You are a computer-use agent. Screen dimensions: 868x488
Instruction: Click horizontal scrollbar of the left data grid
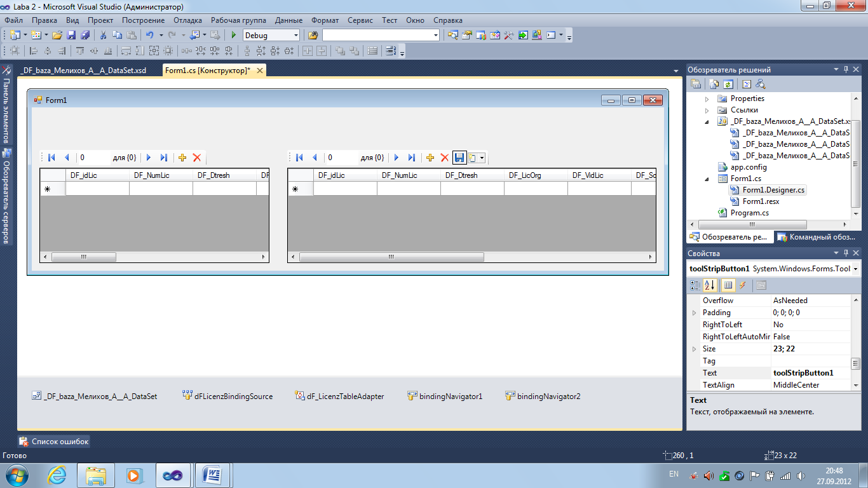tap(154, 257)
